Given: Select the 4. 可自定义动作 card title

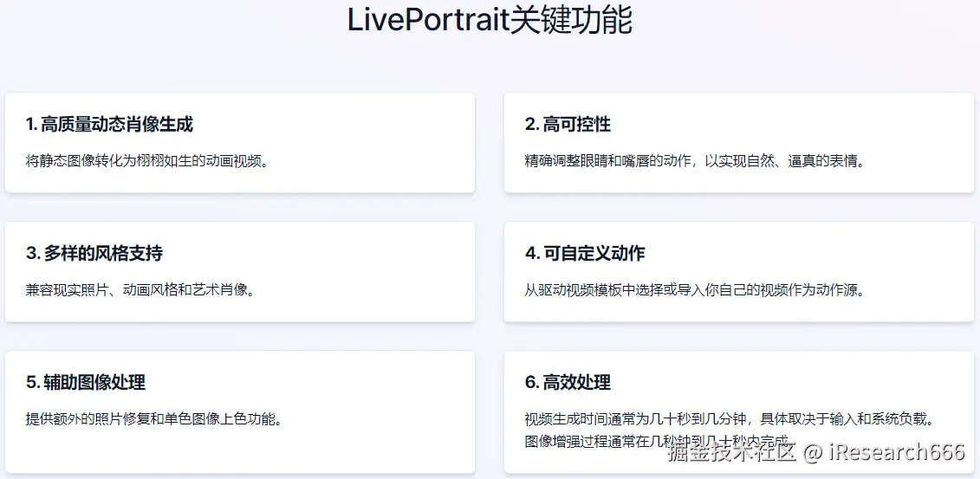Looking at the screenshot, I should [x=585, y=254].
